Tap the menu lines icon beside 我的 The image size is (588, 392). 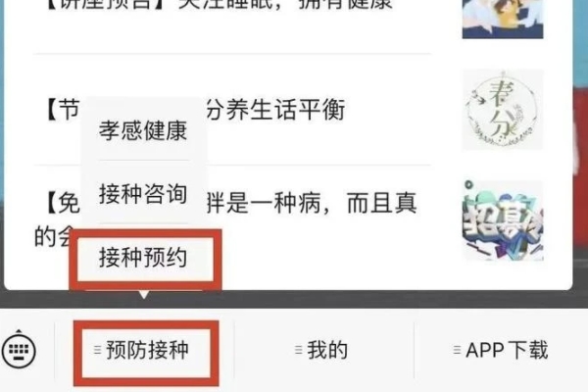(x=299, y=350)
